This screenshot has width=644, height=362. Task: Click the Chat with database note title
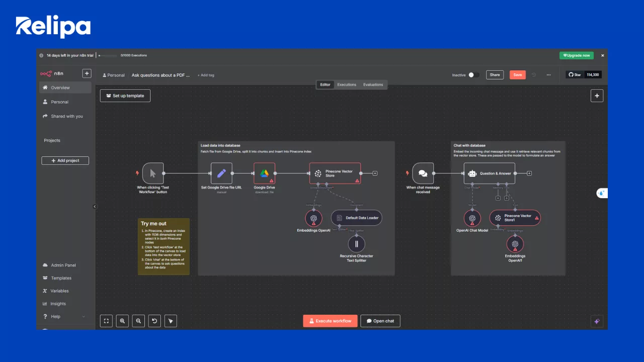(470, 146)
